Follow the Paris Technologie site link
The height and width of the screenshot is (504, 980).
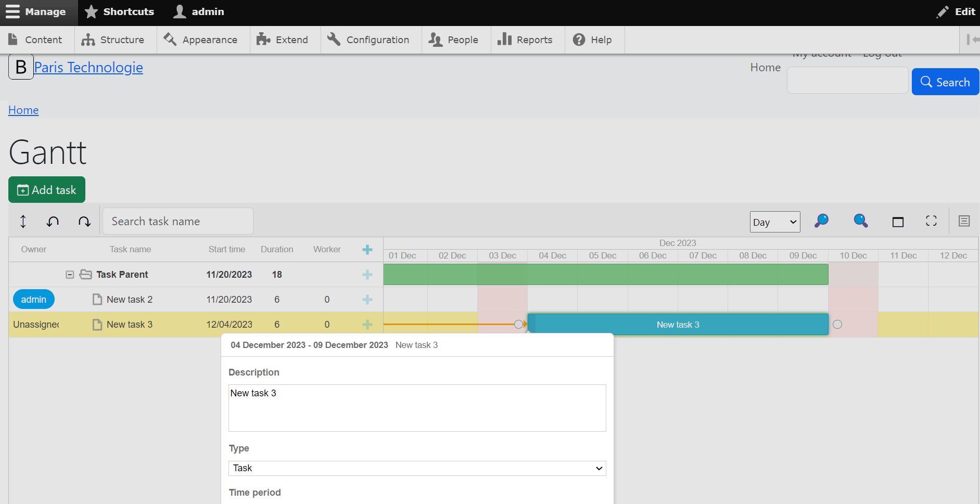[88, 67]
